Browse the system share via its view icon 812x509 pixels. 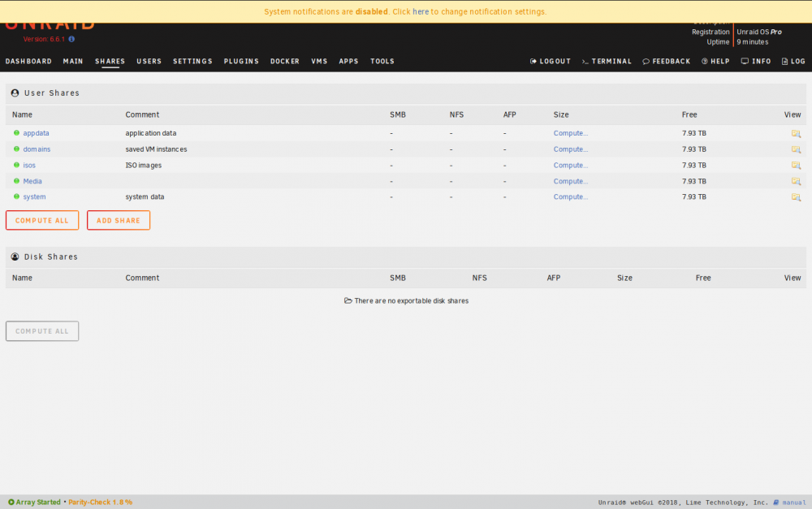tap(796, 197)
